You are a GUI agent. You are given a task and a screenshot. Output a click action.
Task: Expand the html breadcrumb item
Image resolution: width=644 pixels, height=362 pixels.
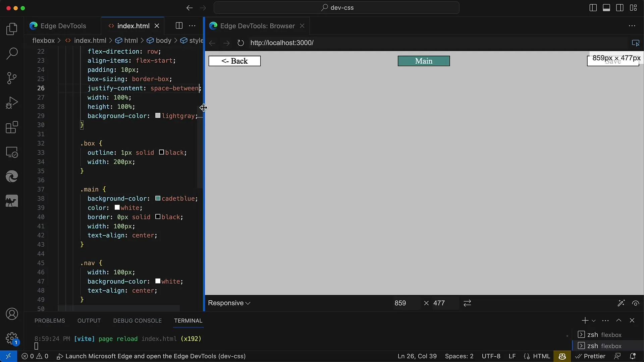point(127,41)
